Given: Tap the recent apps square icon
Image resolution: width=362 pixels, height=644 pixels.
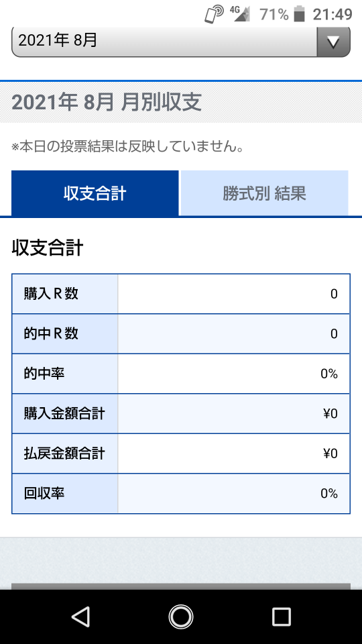Looking at the screenshot, I should [281, 616].
